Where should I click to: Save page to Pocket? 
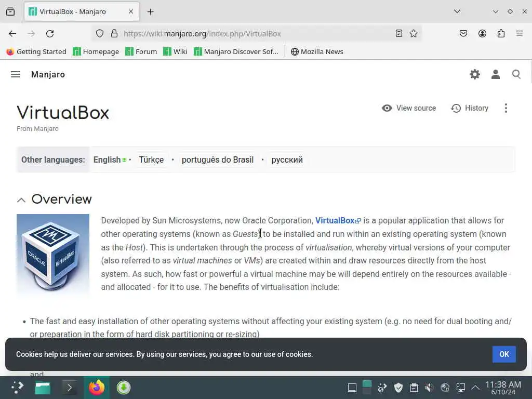463,33
